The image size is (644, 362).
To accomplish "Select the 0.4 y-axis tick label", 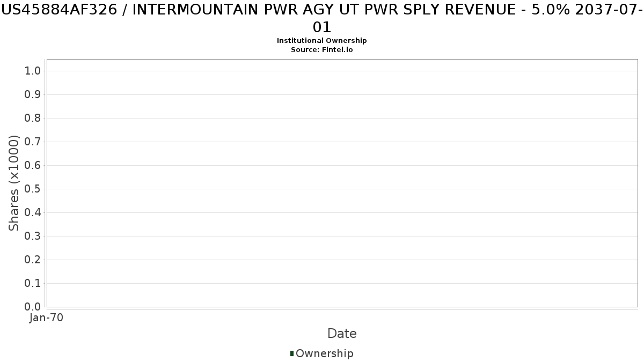I will click(33, 213).
